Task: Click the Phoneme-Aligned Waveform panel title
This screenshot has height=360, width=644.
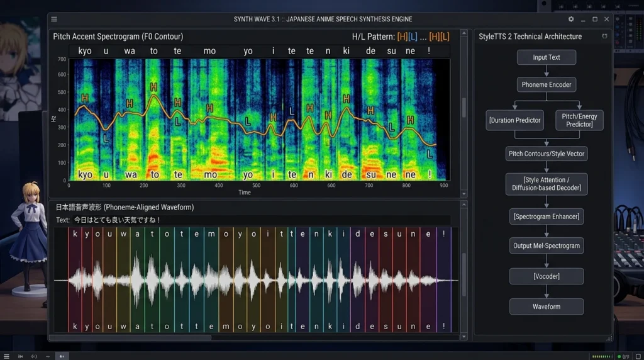Action: [x=125, y=207]
